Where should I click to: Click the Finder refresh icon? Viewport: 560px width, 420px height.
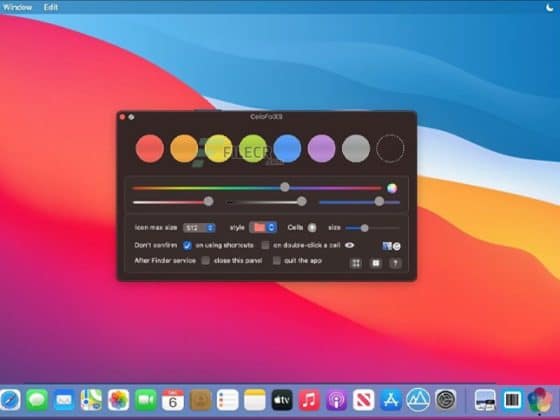coord(391,246)
